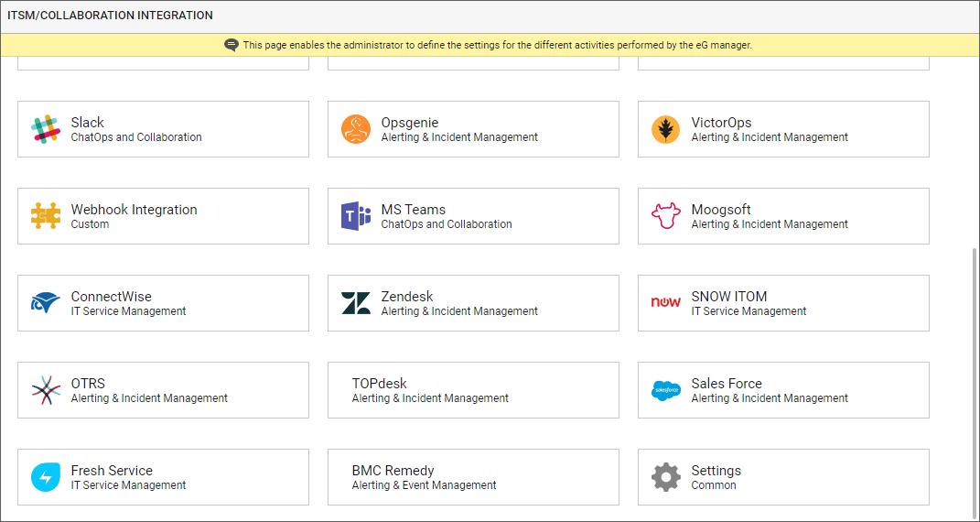Click 'Alerting & Incident Management' under Zendesk

click(459, 310)
